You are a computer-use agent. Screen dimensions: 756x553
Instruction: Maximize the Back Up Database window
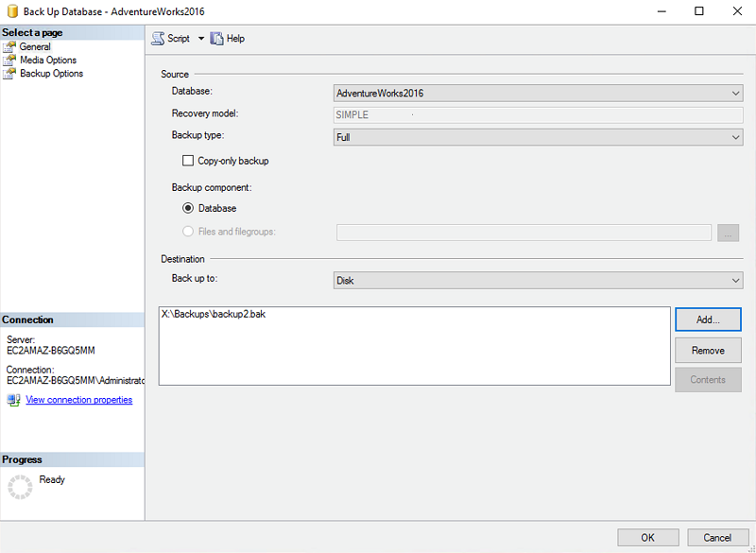(x=699, y=11)
